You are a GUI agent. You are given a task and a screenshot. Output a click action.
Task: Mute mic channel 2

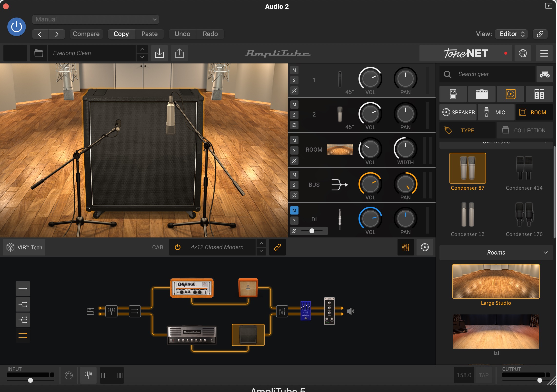[294, 105]
